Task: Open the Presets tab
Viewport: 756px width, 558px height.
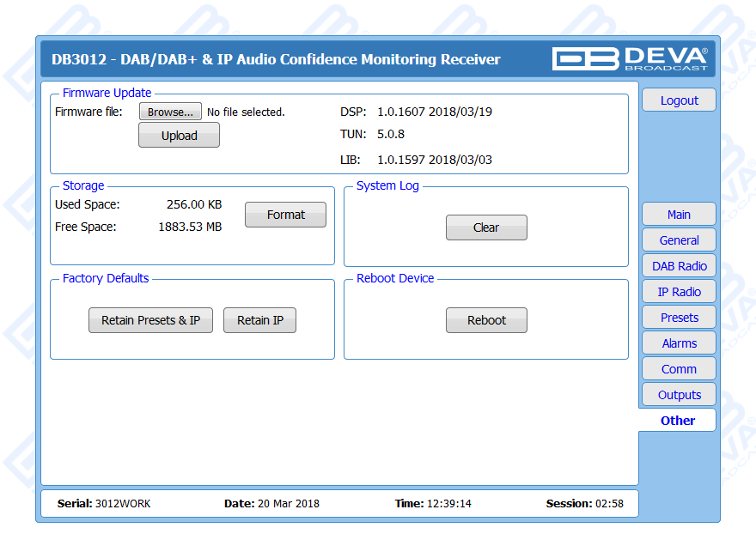Action: coord(679,318)
